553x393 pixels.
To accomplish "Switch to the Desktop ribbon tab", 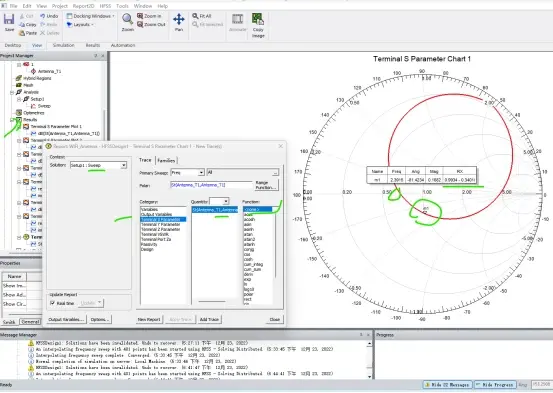I will pos(13,45).
